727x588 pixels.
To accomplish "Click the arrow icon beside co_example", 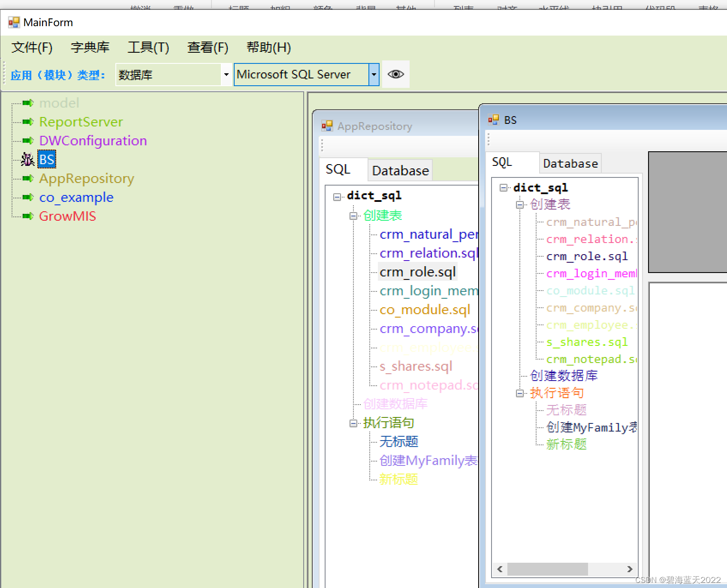I will 27,197.
